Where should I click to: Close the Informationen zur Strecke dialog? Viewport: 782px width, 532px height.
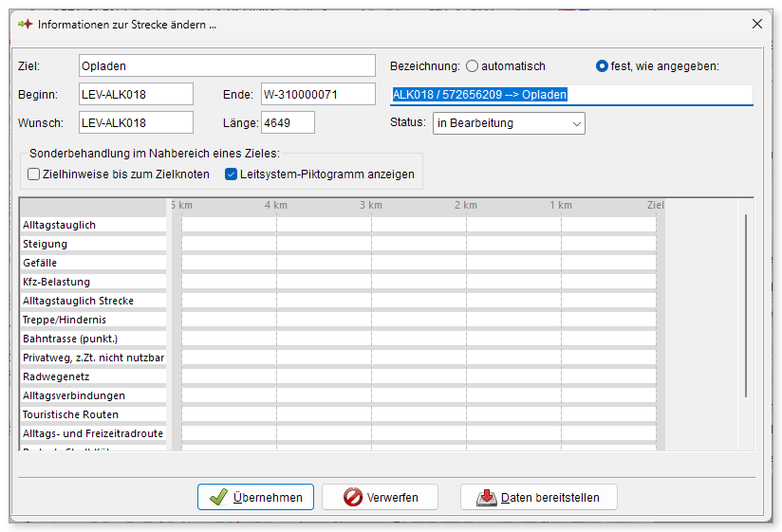click(x=756, y=24)
